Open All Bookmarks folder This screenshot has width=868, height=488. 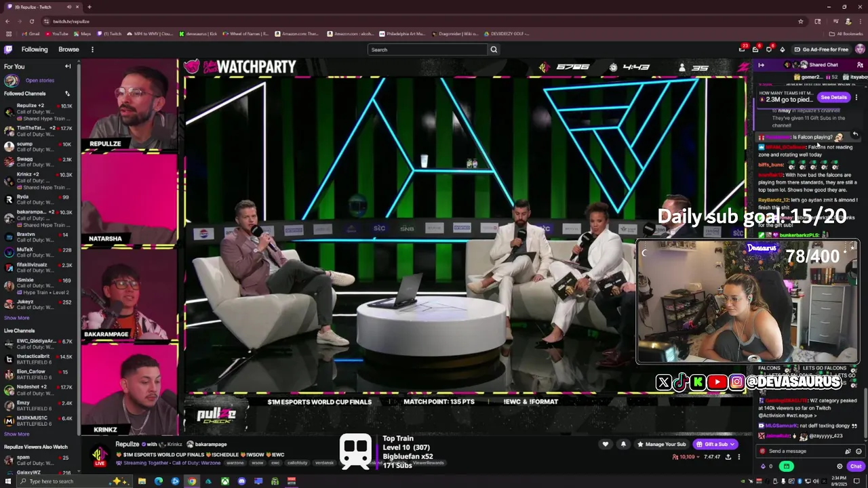(846, 33)
